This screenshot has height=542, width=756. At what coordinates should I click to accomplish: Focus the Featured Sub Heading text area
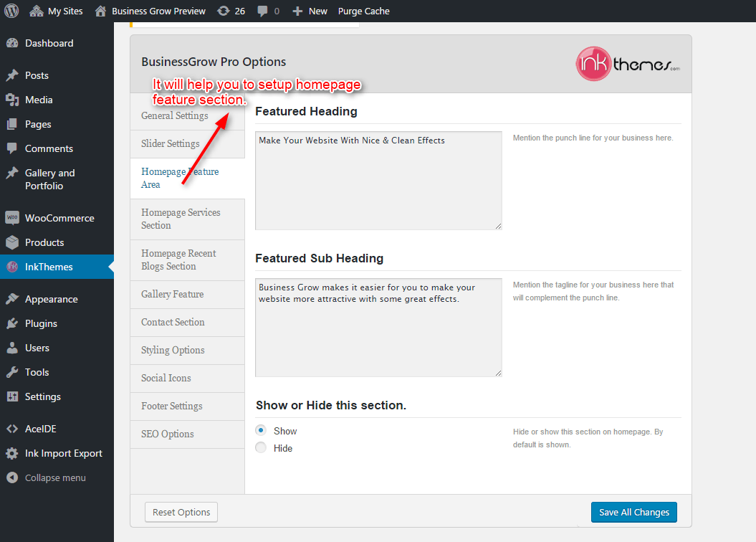tap(378, 328)
